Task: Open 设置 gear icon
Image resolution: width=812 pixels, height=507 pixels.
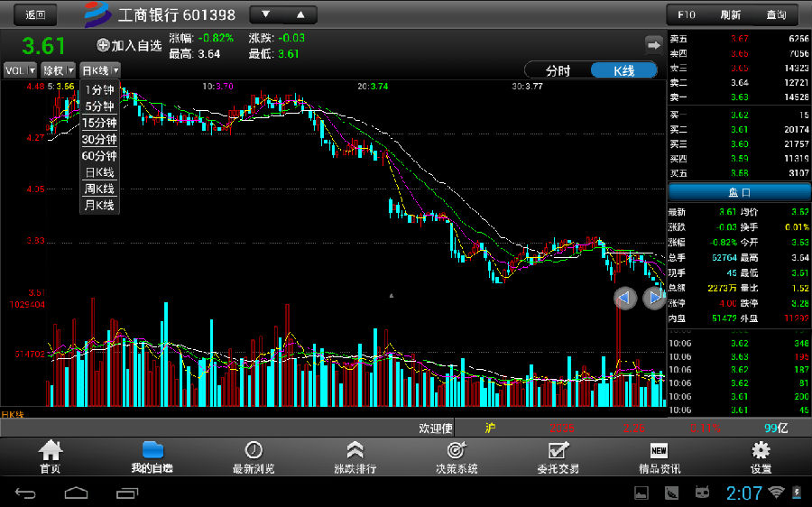Action: pos(761,450)
